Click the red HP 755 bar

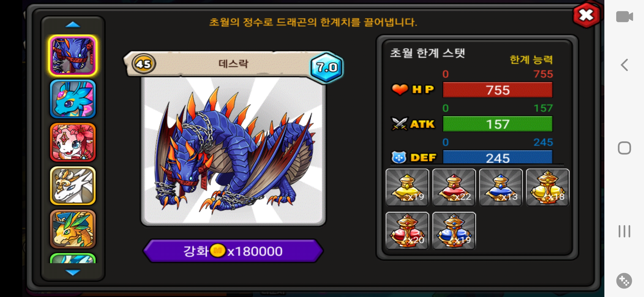pyautogui.click(x=497, y=90)
